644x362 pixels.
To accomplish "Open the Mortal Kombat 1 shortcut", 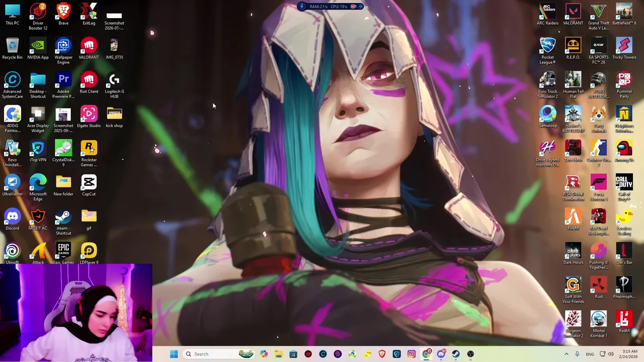I will 599,324.
